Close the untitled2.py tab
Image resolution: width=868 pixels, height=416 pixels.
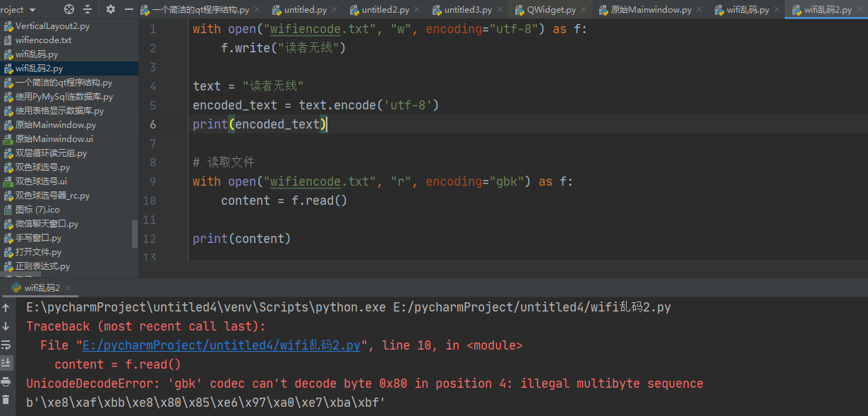[x=416, y=10]
